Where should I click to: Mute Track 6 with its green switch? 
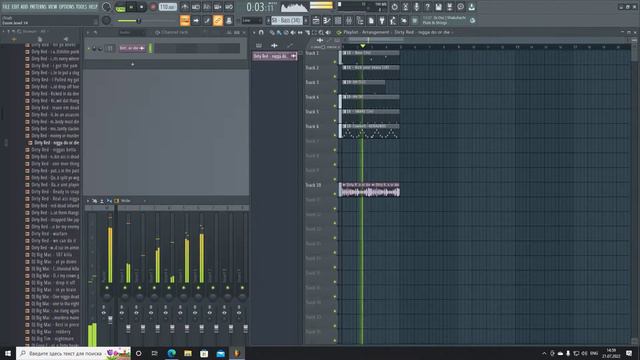(x=335, y=135)
